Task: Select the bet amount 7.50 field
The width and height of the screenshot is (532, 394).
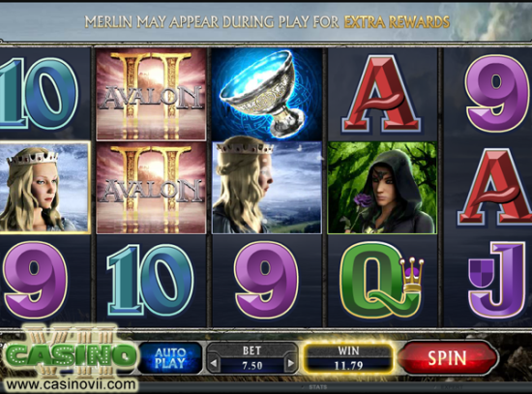Action: pyautogui.click(x=252, y=366)
